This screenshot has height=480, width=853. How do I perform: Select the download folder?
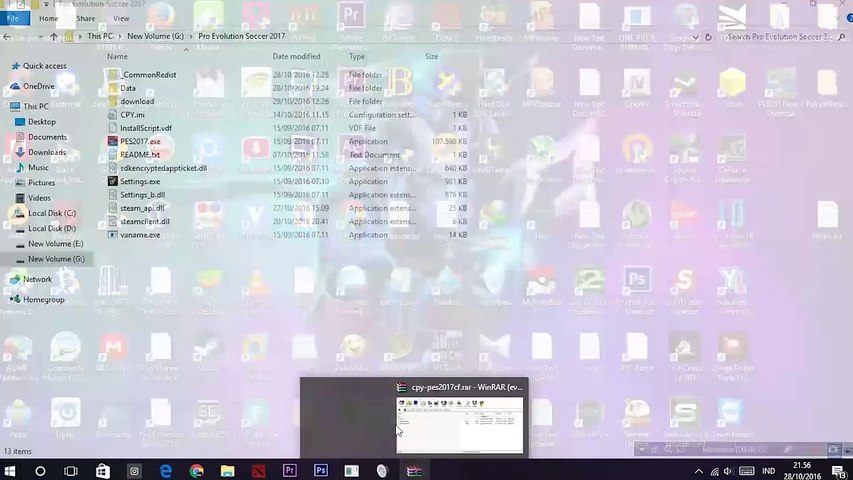point(137,101)
